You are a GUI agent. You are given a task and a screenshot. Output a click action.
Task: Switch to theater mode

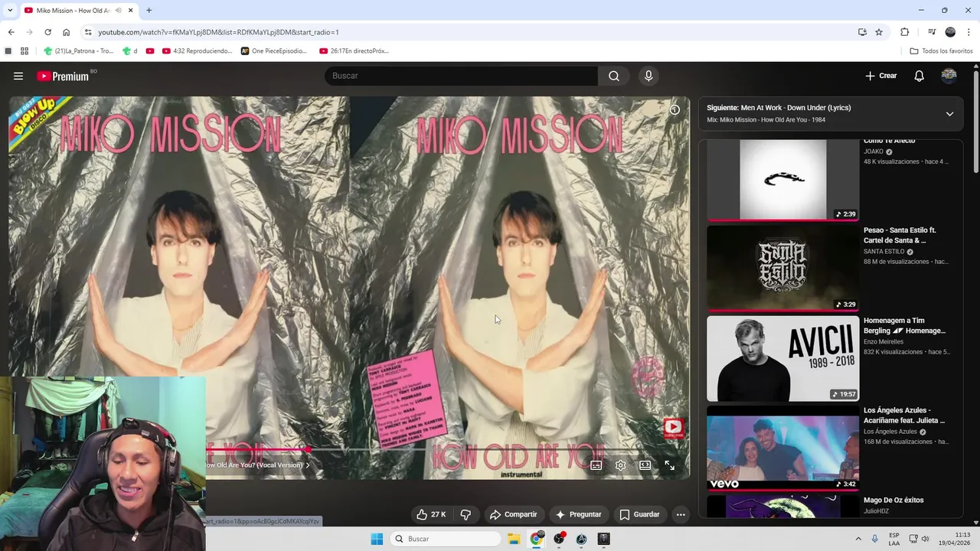pos(645,465)
